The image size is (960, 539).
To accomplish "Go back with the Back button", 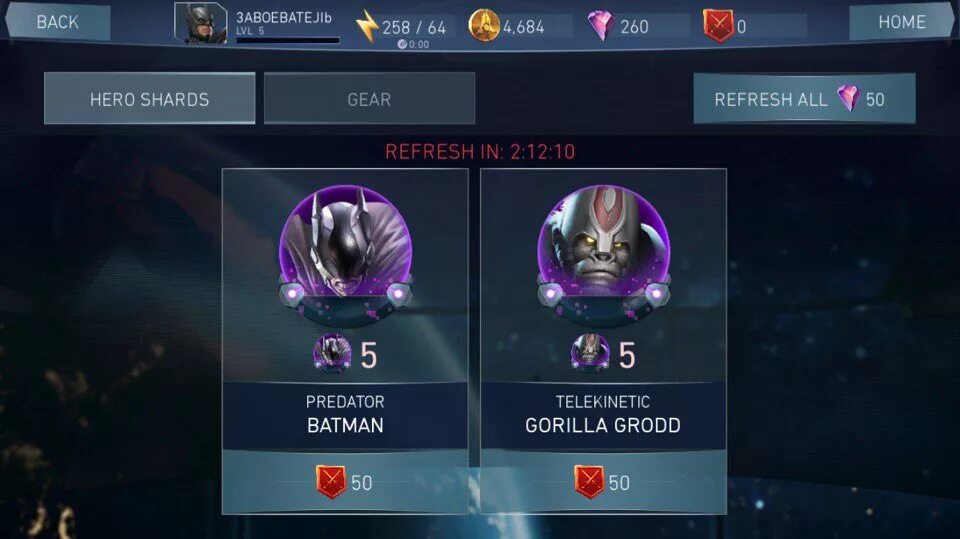I will (58, 22).
